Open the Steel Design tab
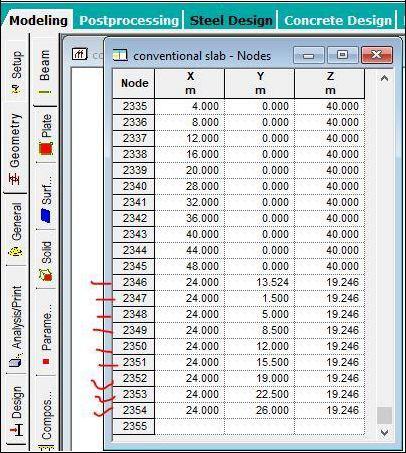Image resolution: width=406 pixels, height=453 pixels. pyautogui.click(x=231, y=21)
